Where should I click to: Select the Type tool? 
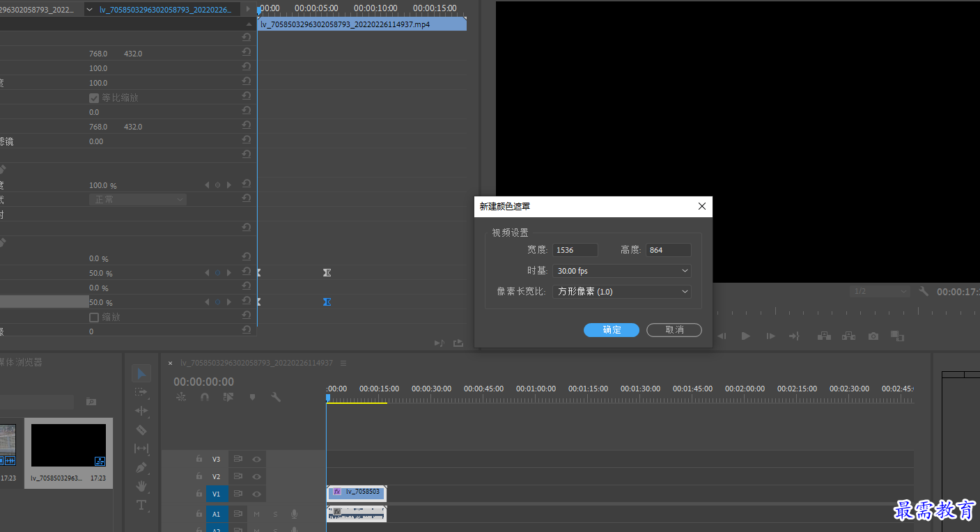[141, 505]
